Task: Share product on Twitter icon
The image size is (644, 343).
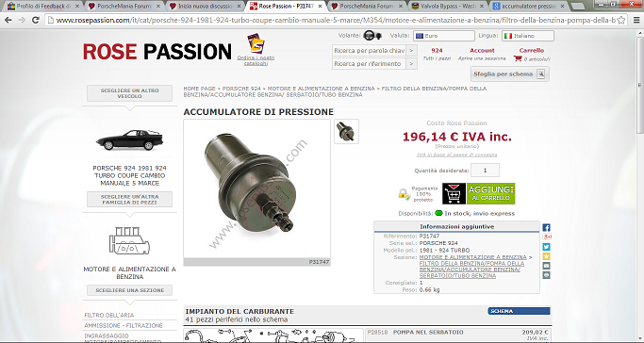Action: point(546,247)
